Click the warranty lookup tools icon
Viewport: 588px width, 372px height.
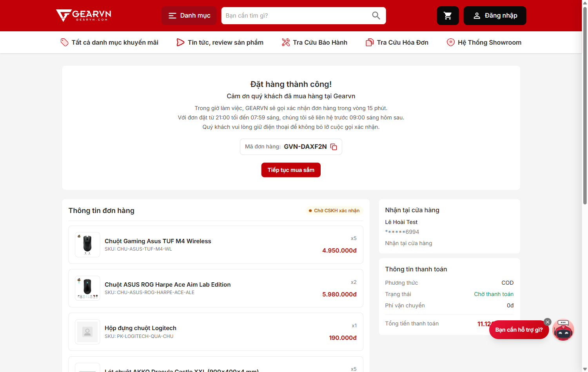coord(286,42)
